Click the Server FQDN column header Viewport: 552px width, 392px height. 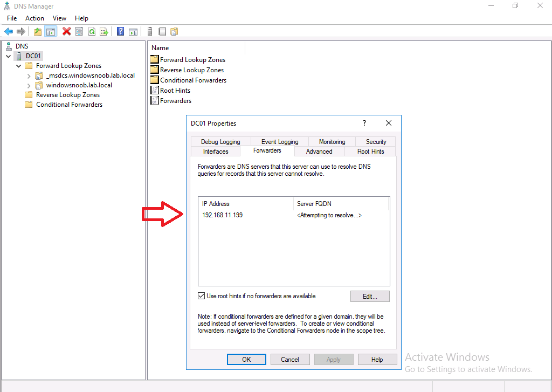coord(341,204)
